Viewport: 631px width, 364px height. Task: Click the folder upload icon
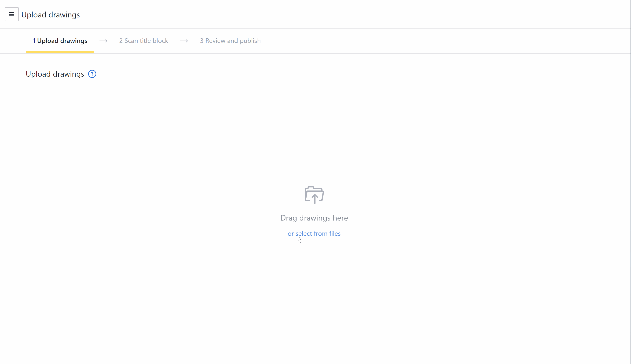coord(314,195)
